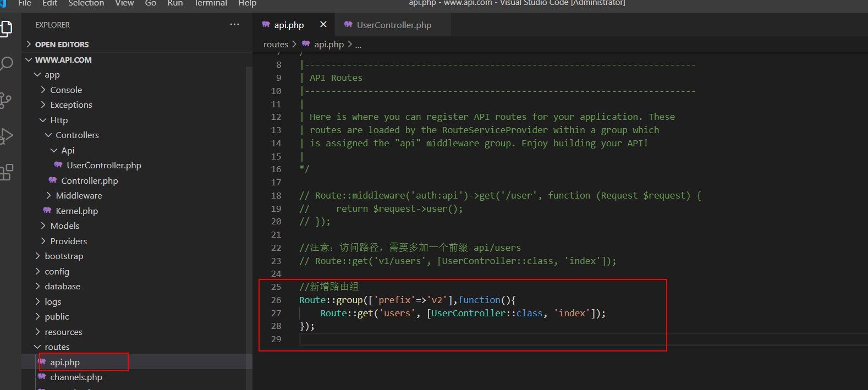Image resolution: width=868 pixels, height=390 pixels.
Task: Open the Run and Debug icon
Action: click(x=6, y=136)
